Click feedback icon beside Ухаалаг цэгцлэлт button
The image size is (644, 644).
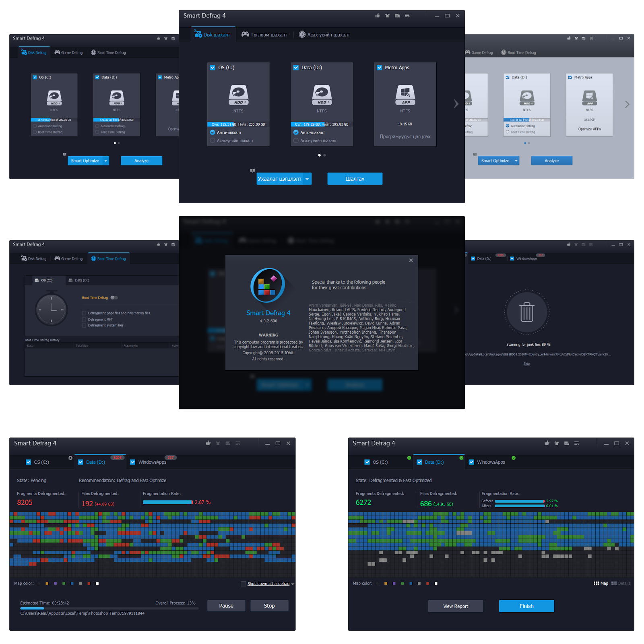pyautogui.click(x=252, y=171)
